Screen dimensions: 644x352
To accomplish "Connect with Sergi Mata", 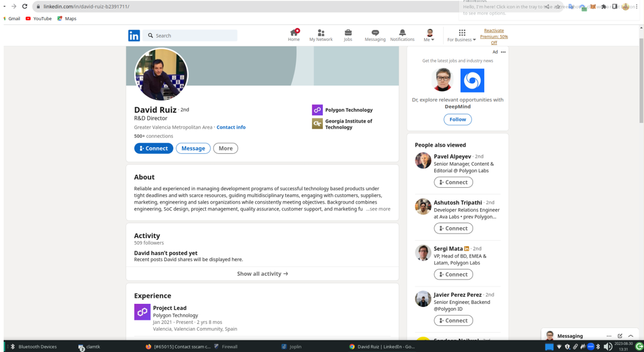I will tap(454, 274).
